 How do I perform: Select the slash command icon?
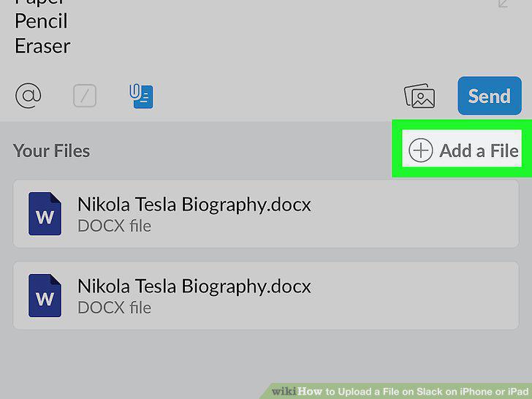pos(85,96)
